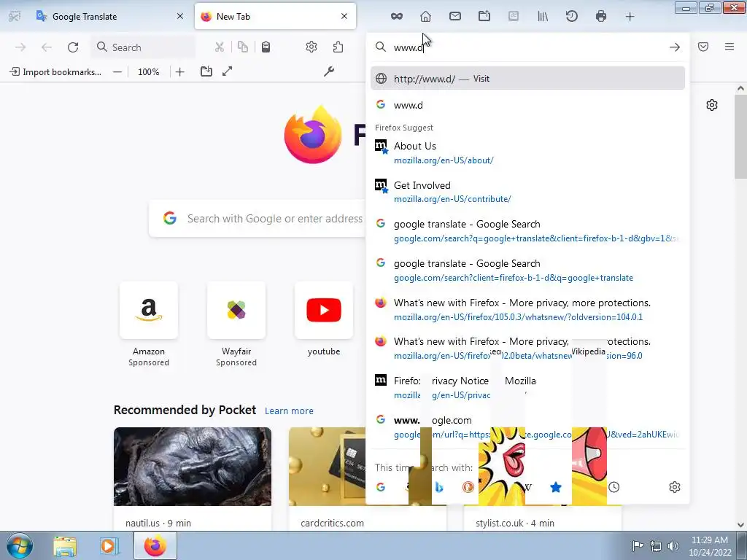Open private browsing mask icon
Screen dimensions: 747x560
pyautogui.click(x=396, y=17)
